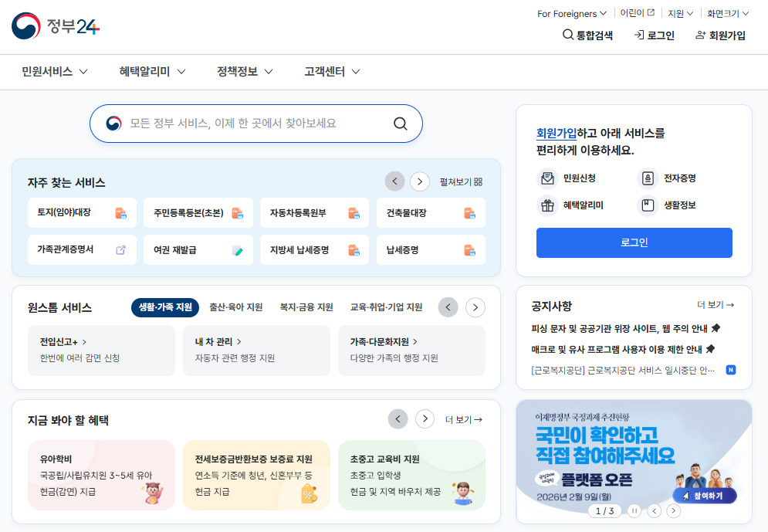Screen dimensions: 768x532
Task: Expand the For Foreigners dropdown
Action: click(572, 14)
